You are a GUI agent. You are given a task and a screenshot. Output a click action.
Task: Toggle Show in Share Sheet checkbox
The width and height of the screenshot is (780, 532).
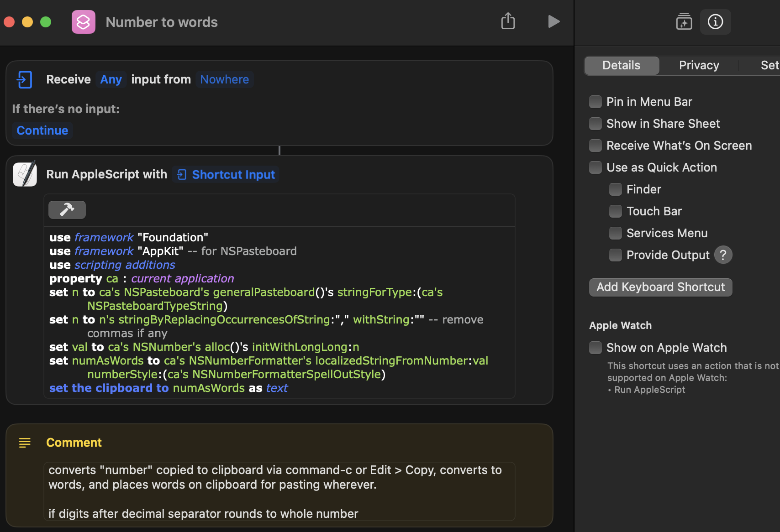click(x=596, y=124)
